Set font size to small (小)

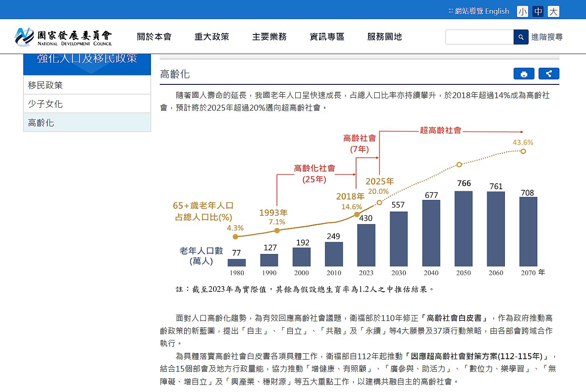pos(522,11)
